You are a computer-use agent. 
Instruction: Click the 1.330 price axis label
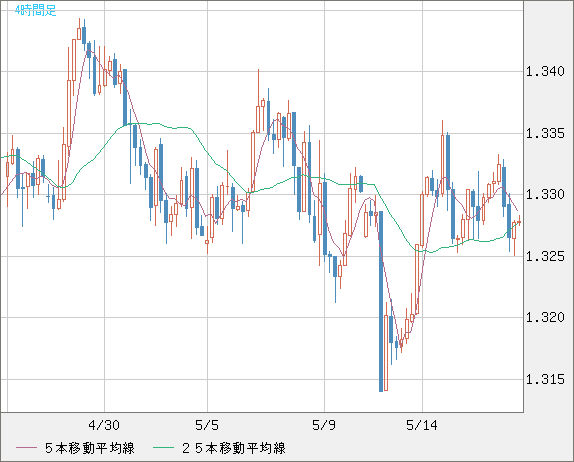pyautogui.click(x=545, y=194)
